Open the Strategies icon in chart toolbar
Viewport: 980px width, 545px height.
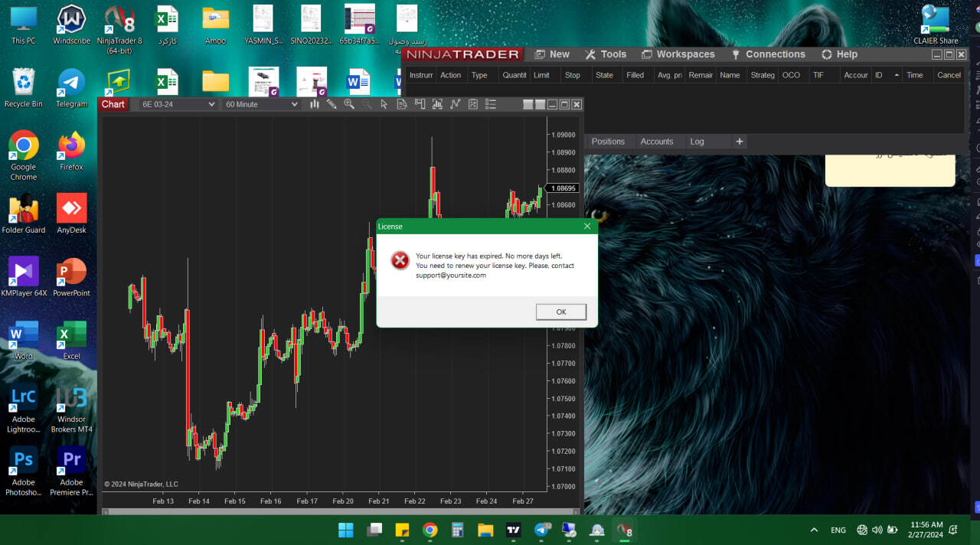pyautogui.click(x=455, y=104)
